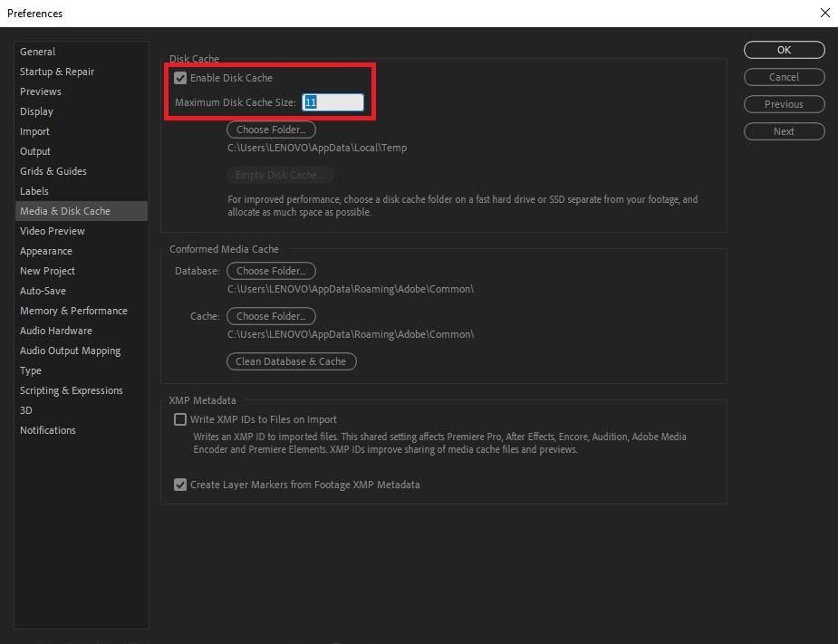
Task: Open the 3D preferences section
Action: (x=30, y=410)
